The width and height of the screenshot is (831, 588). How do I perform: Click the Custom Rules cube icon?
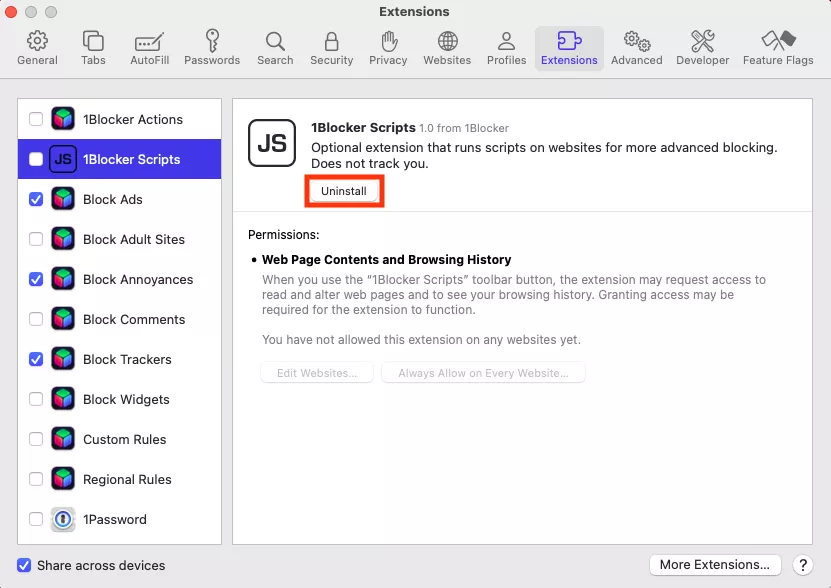point(63,439)
